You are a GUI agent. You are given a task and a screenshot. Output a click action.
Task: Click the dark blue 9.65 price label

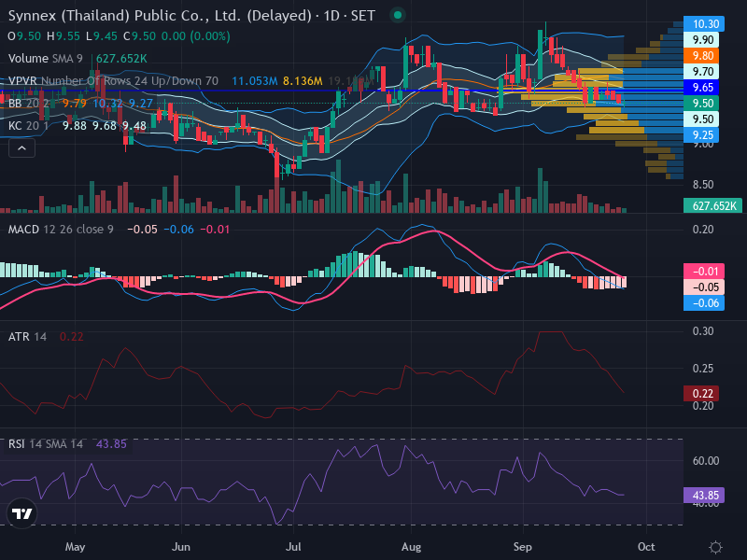coord(701,87)
